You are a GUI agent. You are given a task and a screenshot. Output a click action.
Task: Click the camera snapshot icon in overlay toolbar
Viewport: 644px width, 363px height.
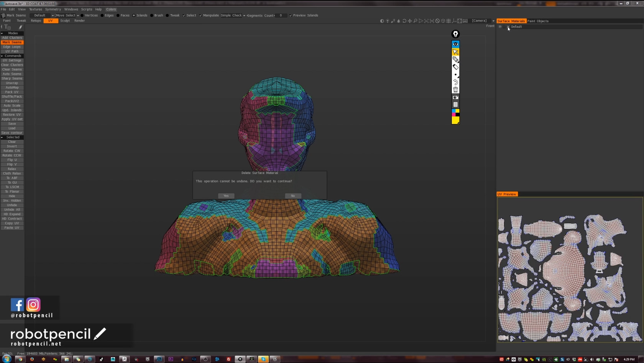pyautogui.click(x=455, y=97)
